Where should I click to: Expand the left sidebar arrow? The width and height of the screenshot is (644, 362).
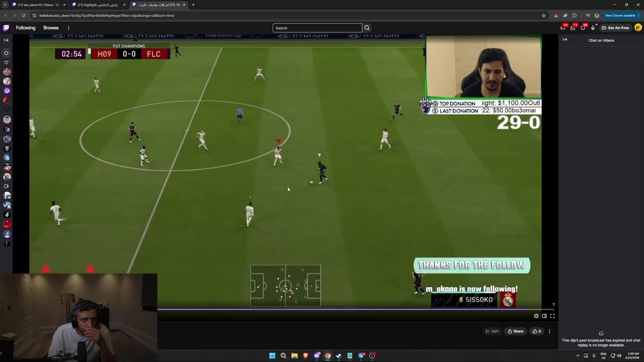pos(6,40)
